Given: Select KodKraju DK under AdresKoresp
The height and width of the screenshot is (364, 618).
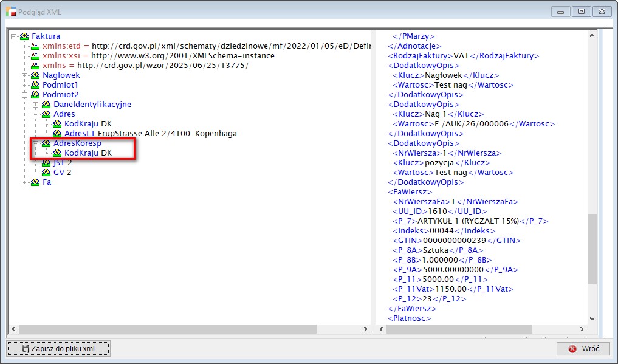Looking at the screenshot, I should coord(88,153).
